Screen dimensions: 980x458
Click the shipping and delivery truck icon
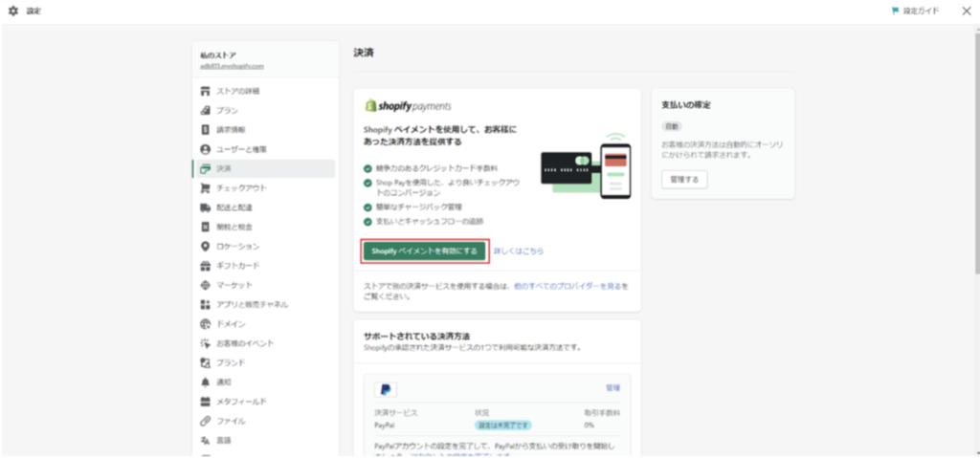[205, 207]
